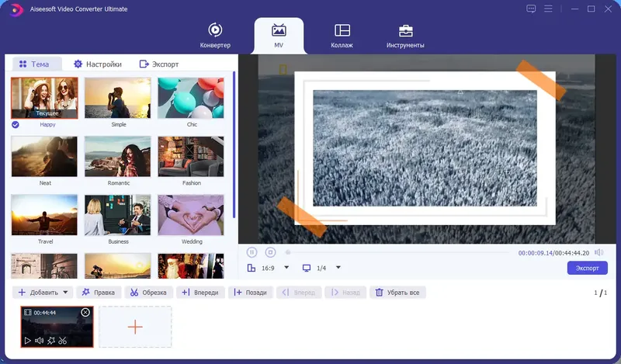Remove the clip with X icon

tap(85, 313)
